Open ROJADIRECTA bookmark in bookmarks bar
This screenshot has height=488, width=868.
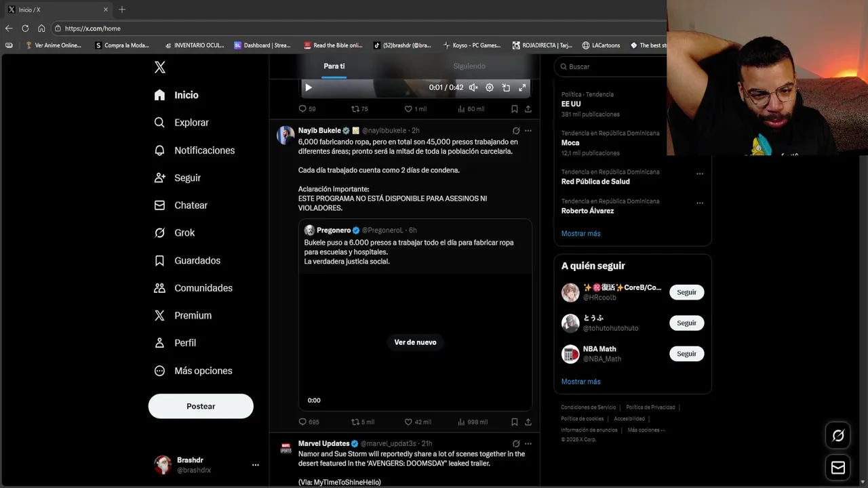[x=542, y=45]
